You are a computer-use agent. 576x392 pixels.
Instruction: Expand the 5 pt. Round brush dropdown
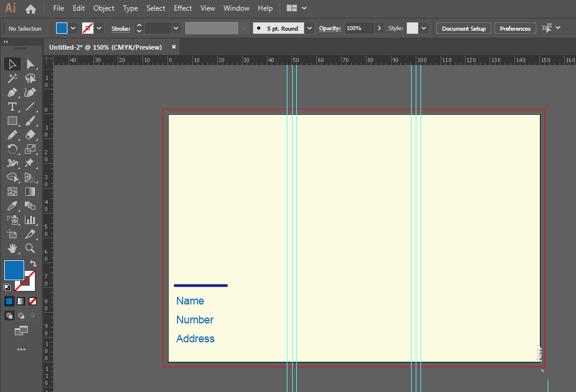pos(310,28)
